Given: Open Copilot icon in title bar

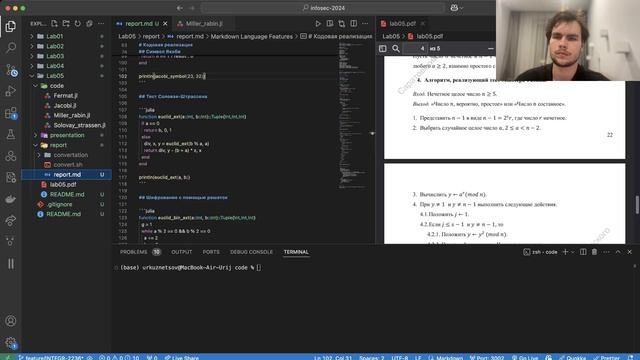Looking at the screenshot, I should [454, 8].
